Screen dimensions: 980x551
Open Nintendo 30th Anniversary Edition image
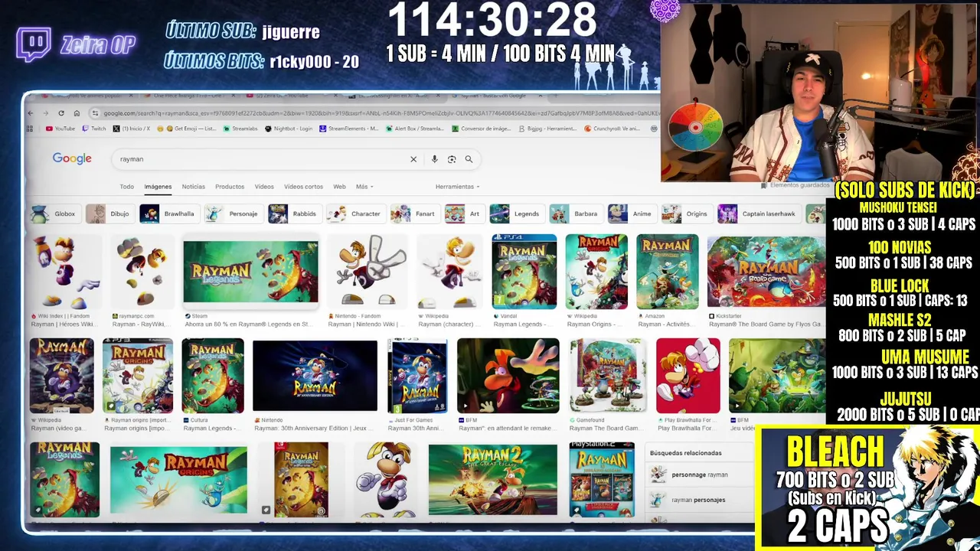coord(315,376)
